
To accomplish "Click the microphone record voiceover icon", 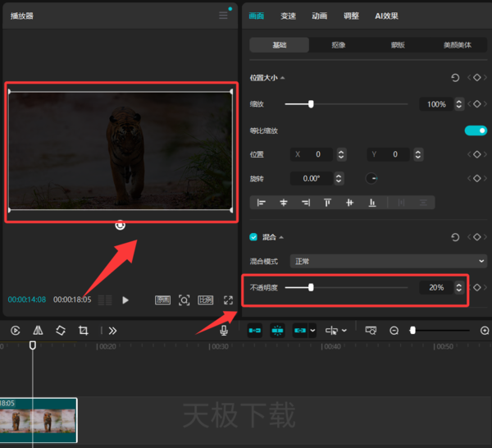I will coord(224,331).
